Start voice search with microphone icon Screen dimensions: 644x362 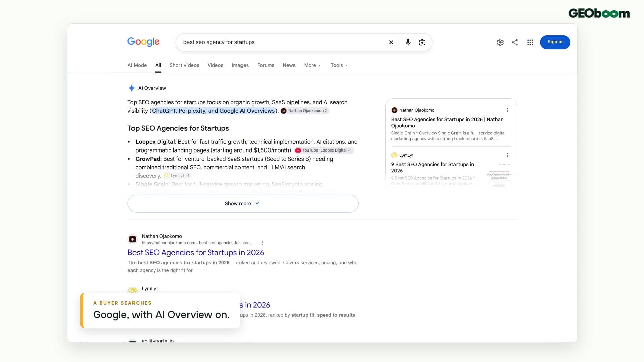click(x=408, y=42)
